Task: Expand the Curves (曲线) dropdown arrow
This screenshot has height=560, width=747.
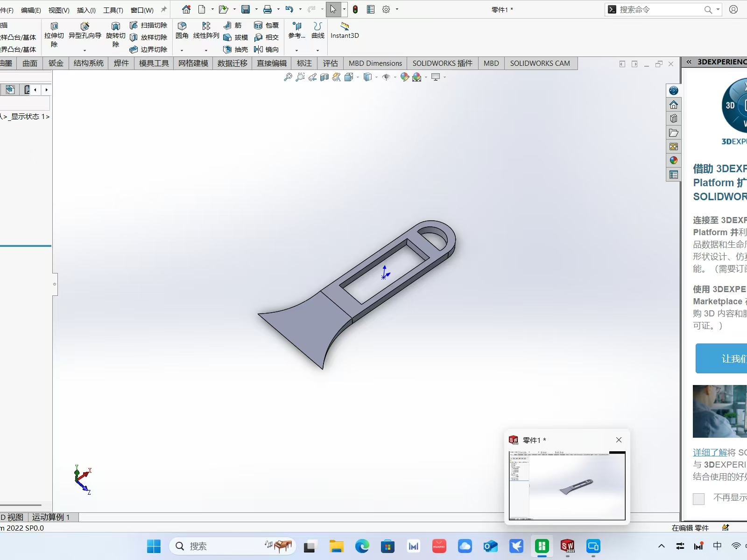Action: (318, 50)
